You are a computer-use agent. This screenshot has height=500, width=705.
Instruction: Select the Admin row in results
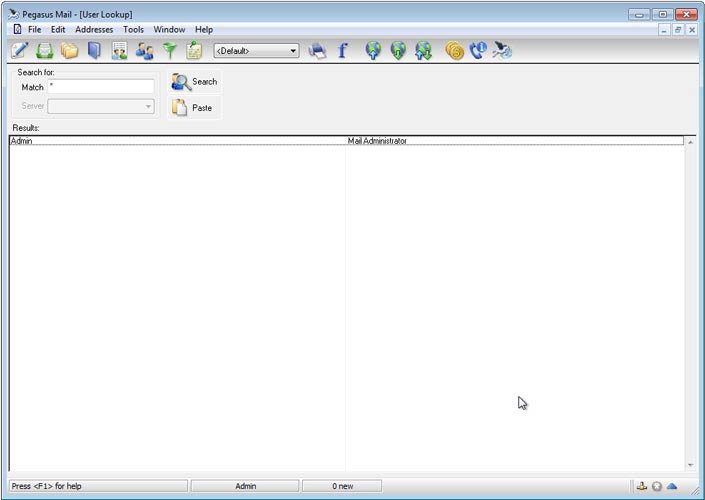(x=175, y=141)
